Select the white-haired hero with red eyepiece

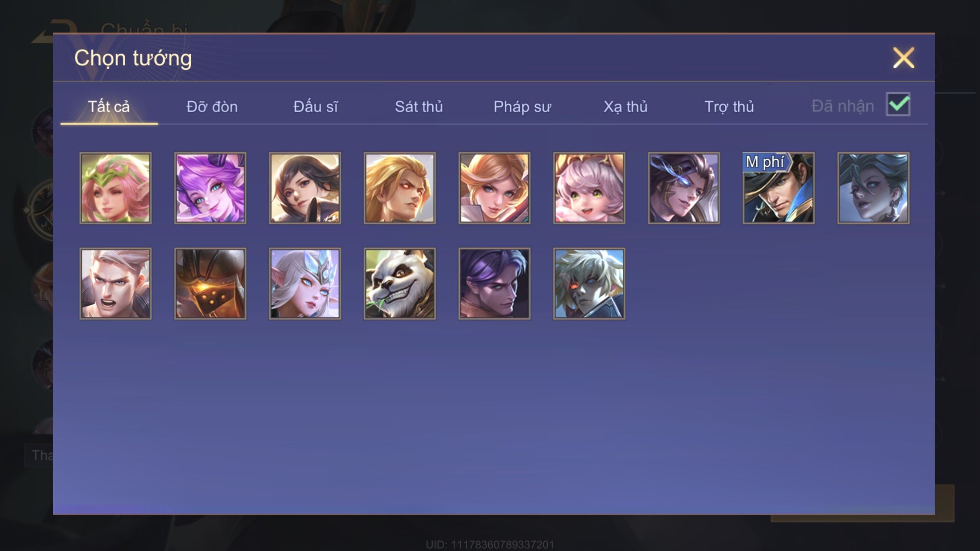pos(589,283)
